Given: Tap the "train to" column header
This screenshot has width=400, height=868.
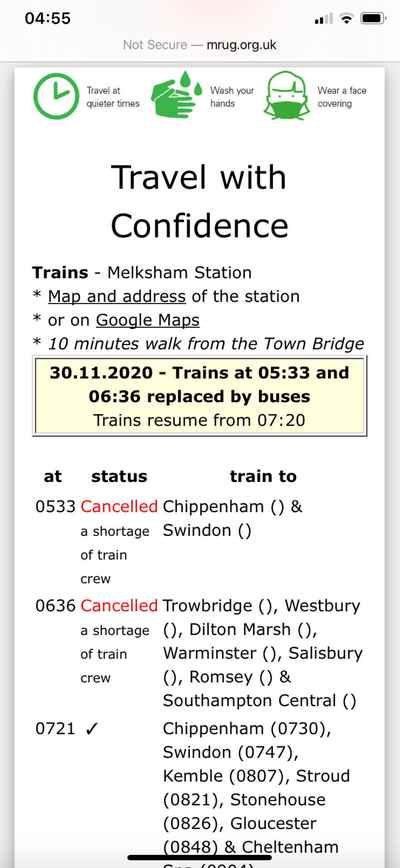Looking at the screenshot, I should coord(263,476).
